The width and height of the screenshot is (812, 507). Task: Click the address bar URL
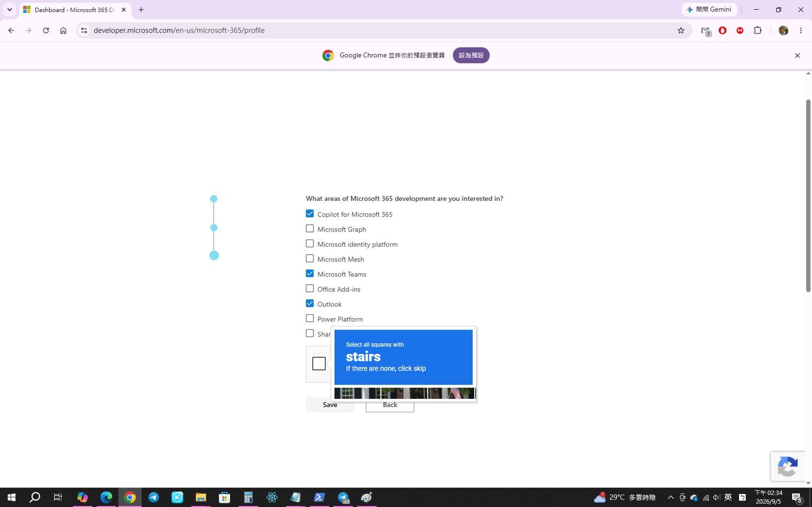pos(179,30)
